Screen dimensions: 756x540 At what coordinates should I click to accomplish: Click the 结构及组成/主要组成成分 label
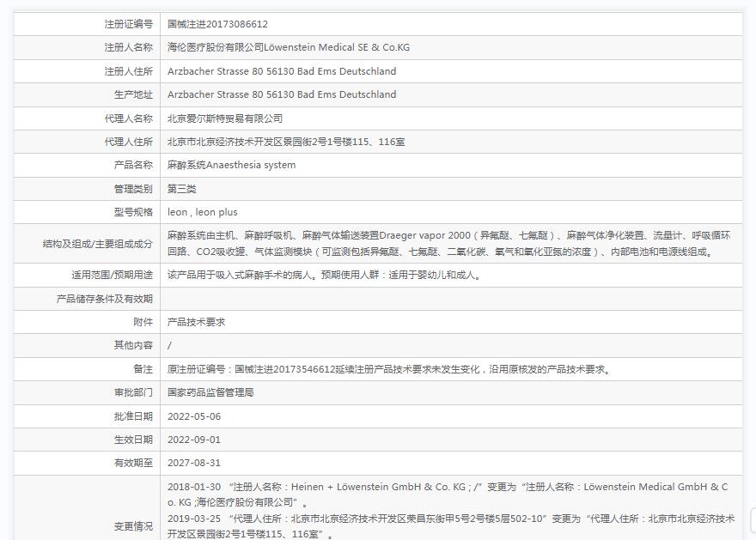point(97,244)
